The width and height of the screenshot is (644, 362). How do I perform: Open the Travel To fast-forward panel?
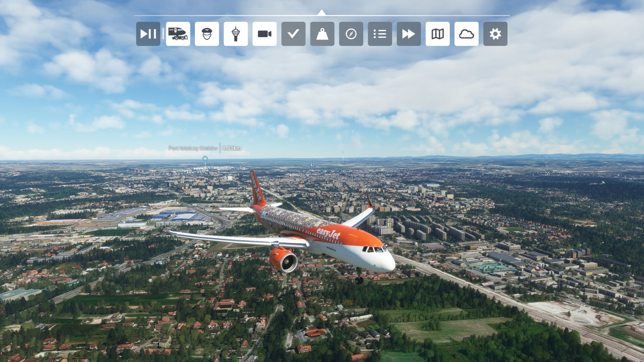tap(409, 34)
